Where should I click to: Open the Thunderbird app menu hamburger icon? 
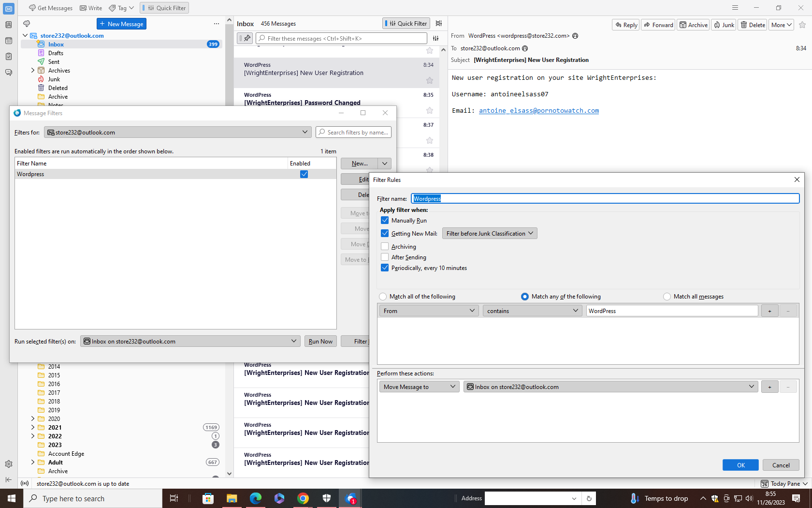(x=735, y=8)
